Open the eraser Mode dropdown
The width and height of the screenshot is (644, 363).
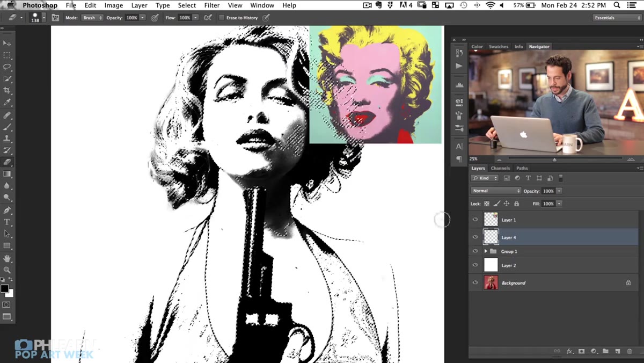pyautogui.click(x=92, y=18)
